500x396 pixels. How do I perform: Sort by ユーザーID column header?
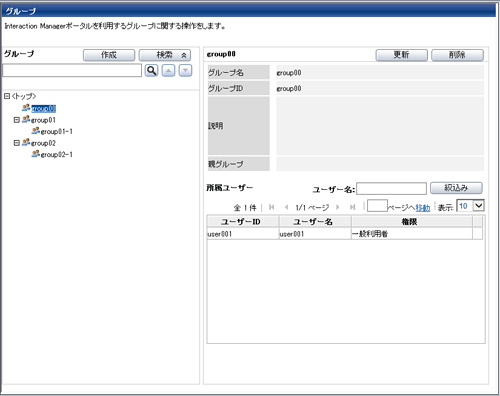click(x=243, y=222)
